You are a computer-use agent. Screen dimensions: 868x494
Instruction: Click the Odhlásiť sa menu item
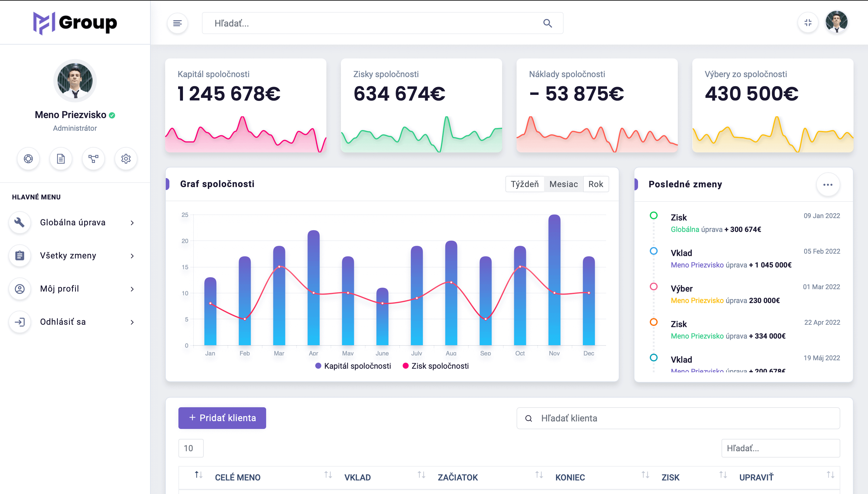(x=73, y=322)
